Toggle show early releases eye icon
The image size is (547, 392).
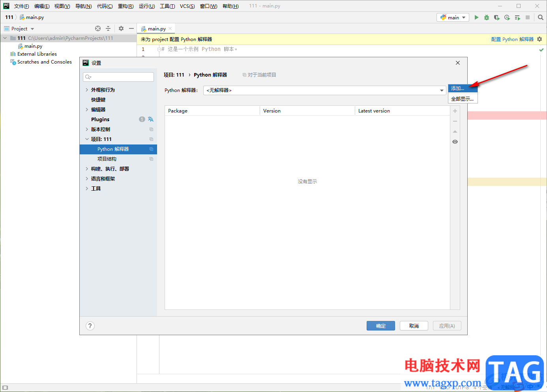click(x=455, y=142)
